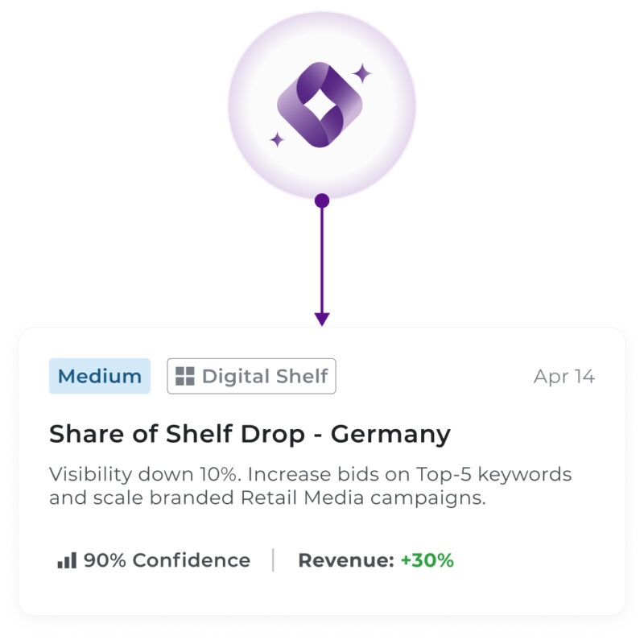The width and height of the screenshot is (644, 644).
Task: Open the Apr 14 date selector
Action: tap(564, 375)
